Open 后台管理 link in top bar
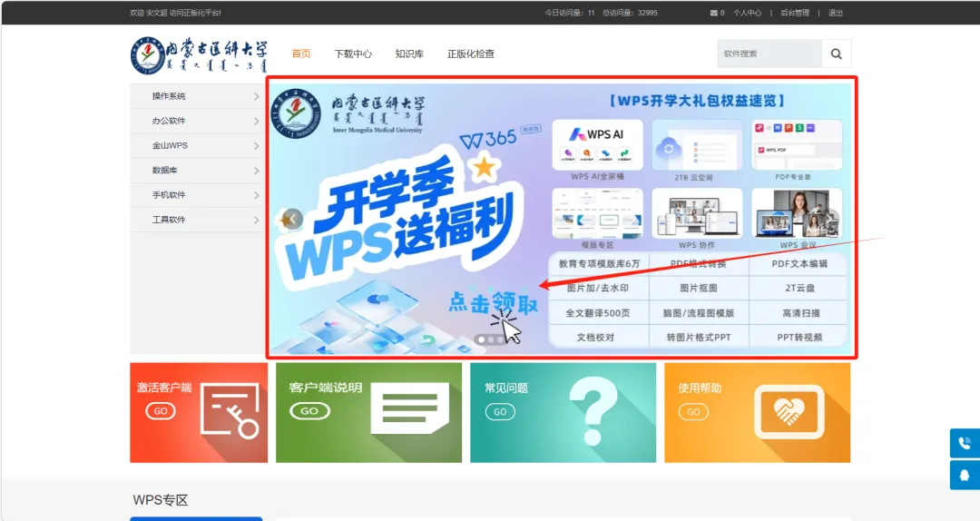 795,13
